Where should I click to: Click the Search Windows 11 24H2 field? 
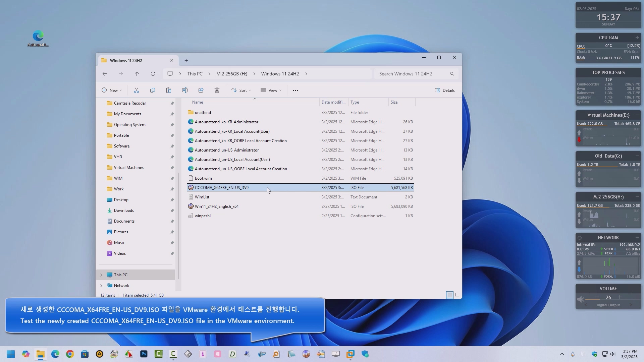click(412, 74)
